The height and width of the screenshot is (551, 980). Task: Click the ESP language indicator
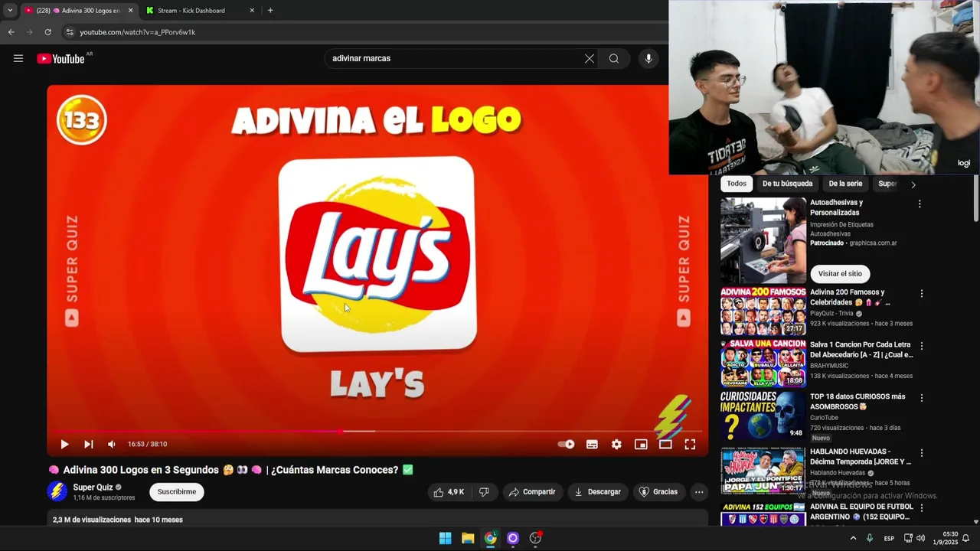(x=889, y=539)
